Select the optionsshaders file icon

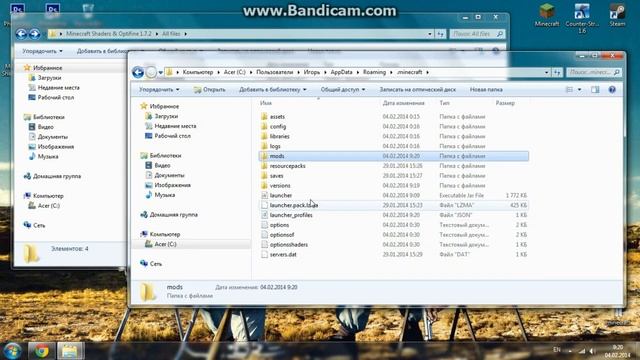[264, 244]
